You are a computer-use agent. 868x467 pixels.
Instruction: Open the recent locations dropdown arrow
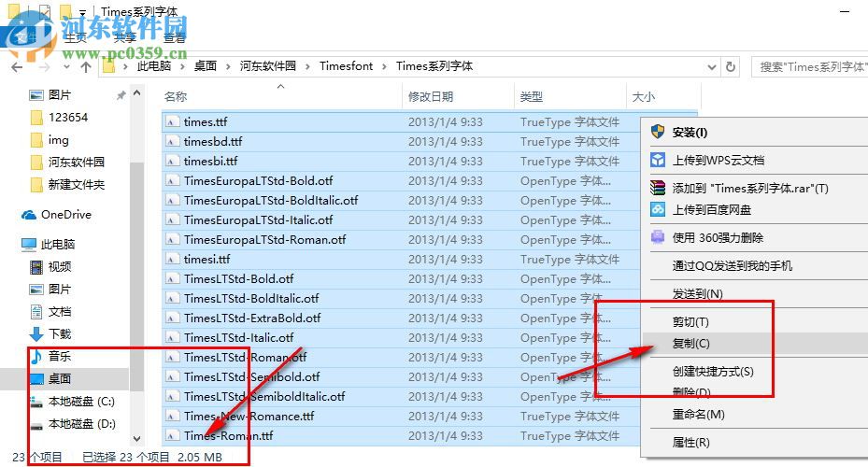(66, 67)
